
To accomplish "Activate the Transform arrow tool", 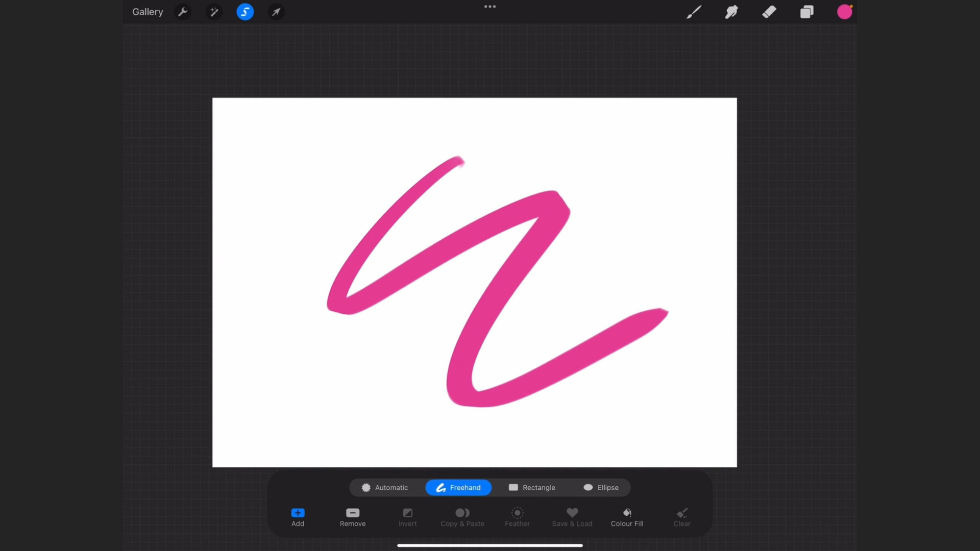I will click(276, 12).
